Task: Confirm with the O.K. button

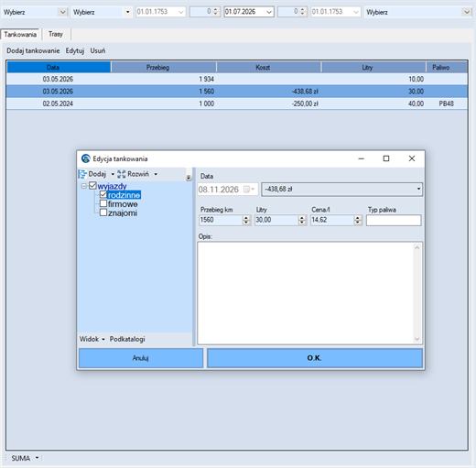Action: point(315,358)
